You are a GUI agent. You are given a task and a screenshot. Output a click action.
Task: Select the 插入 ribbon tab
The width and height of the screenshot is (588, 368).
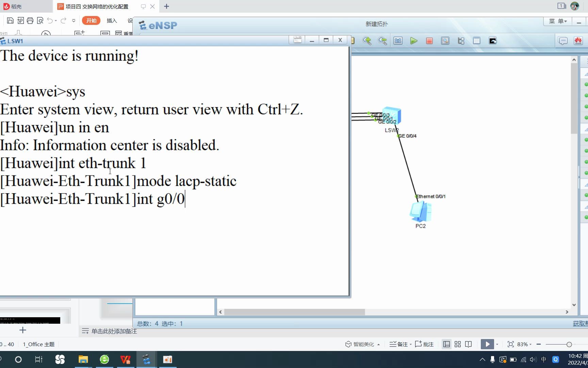[x=112, y=21]
